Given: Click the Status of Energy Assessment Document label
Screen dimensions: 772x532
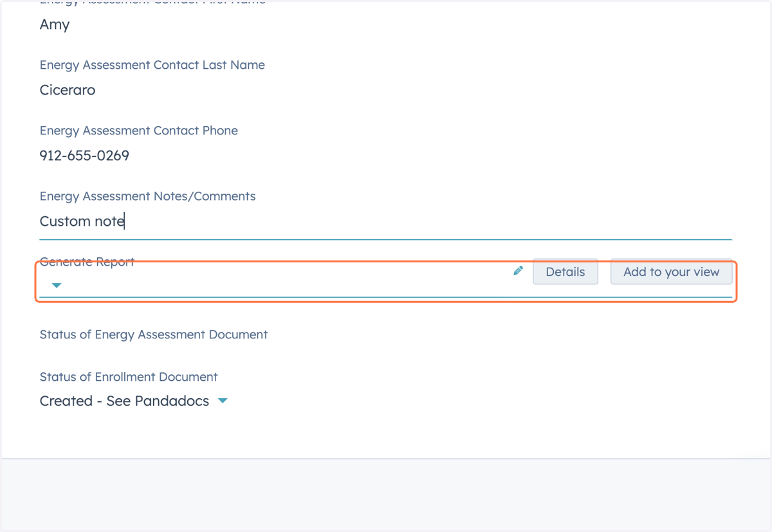Looking at the screenshot, I should coord(154,335).
